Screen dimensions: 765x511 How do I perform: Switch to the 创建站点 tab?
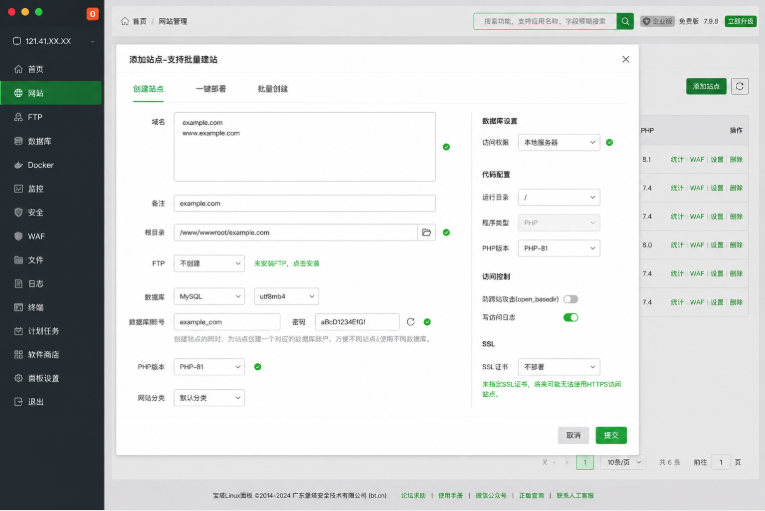pos(148,89)
